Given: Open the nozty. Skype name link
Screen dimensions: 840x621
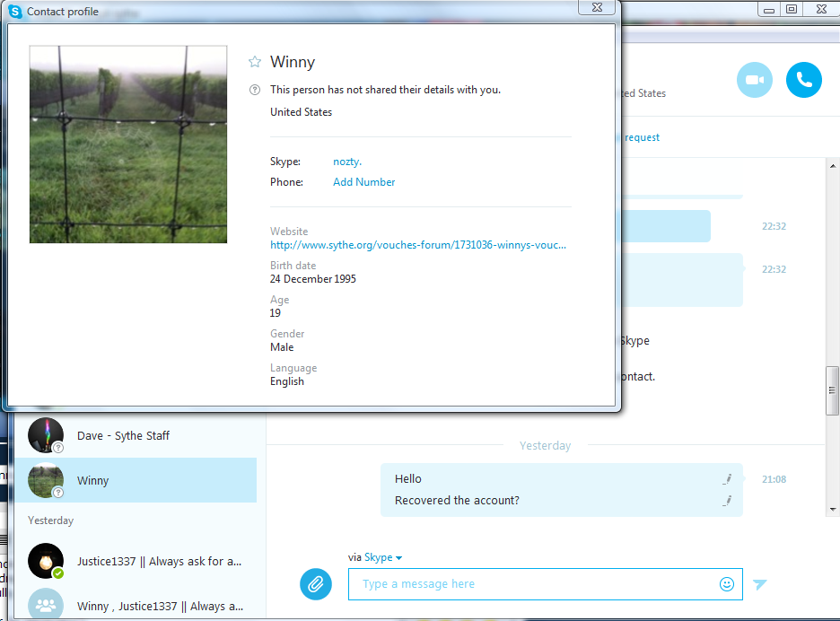Looking at the screenshot, I should pos(347,162).
